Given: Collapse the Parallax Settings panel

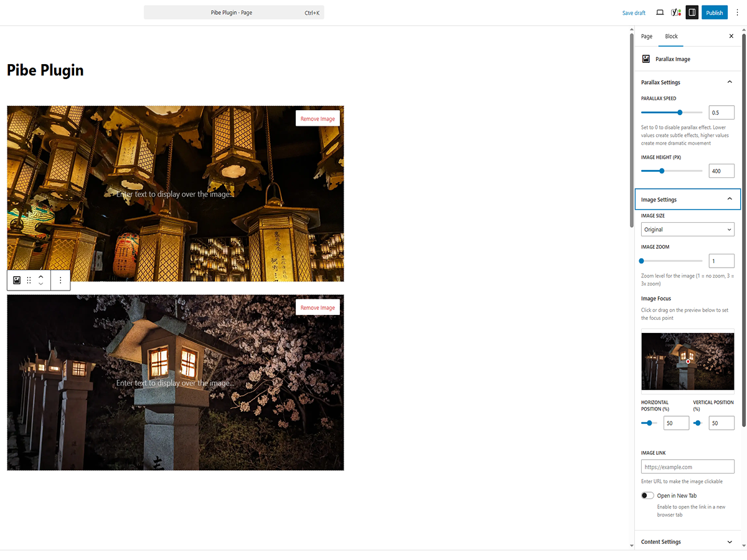Looking at the screenshot, I should coord(687,82).
